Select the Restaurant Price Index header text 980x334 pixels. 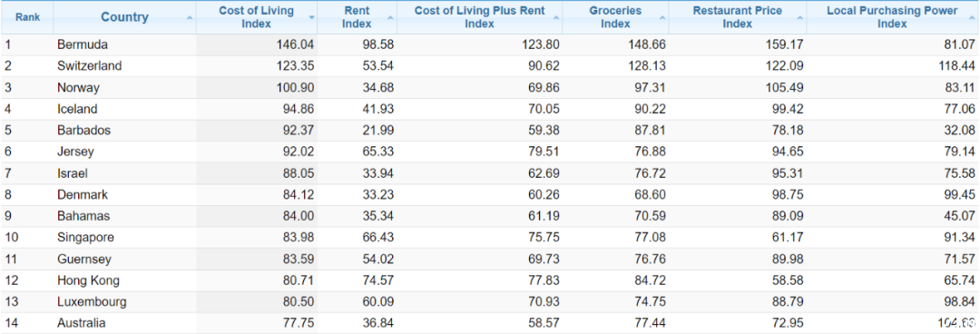pyautogui.click(x=738, y=17)
